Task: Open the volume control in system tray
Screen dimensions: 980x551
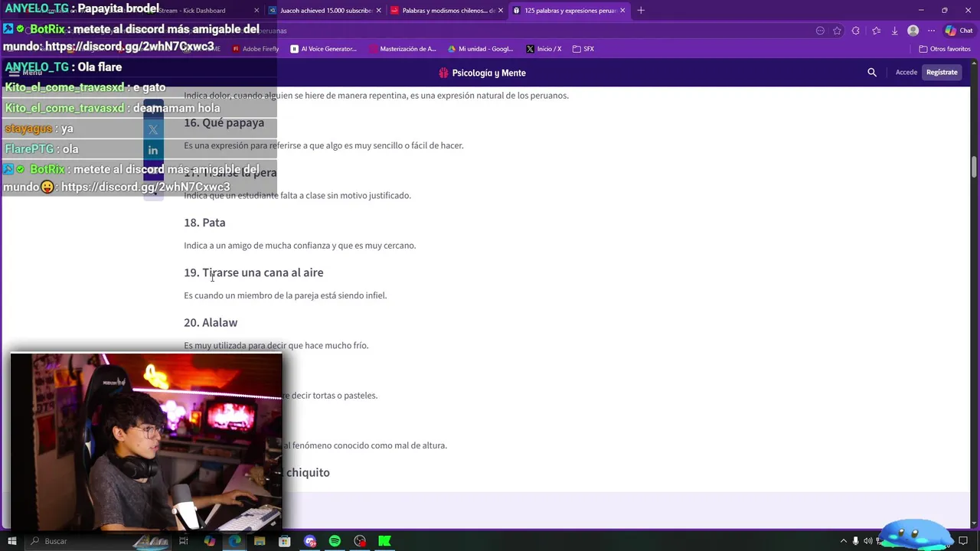Action: 870,541
